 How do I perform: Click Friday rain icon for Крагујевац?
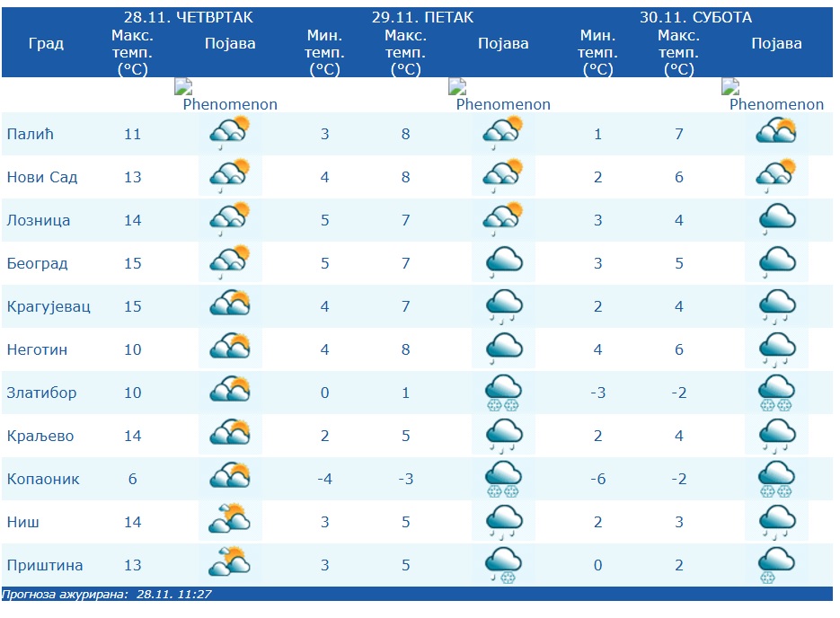(x=503, y=307)
